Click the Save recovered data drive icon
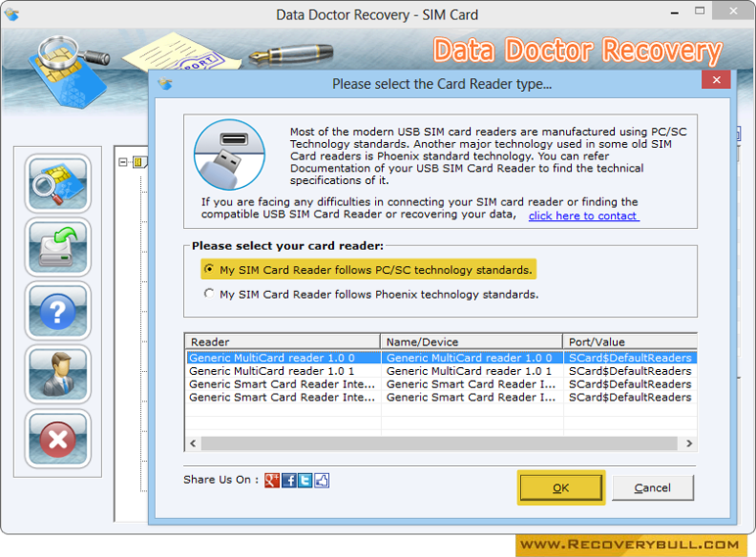The image size is (756, 557). (x=58, y=248)
